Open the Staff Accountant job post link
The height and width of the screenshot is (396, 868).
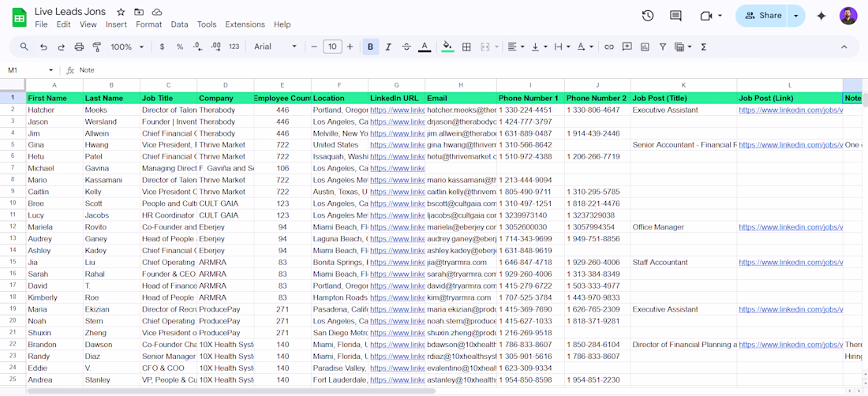click(791, 262)
